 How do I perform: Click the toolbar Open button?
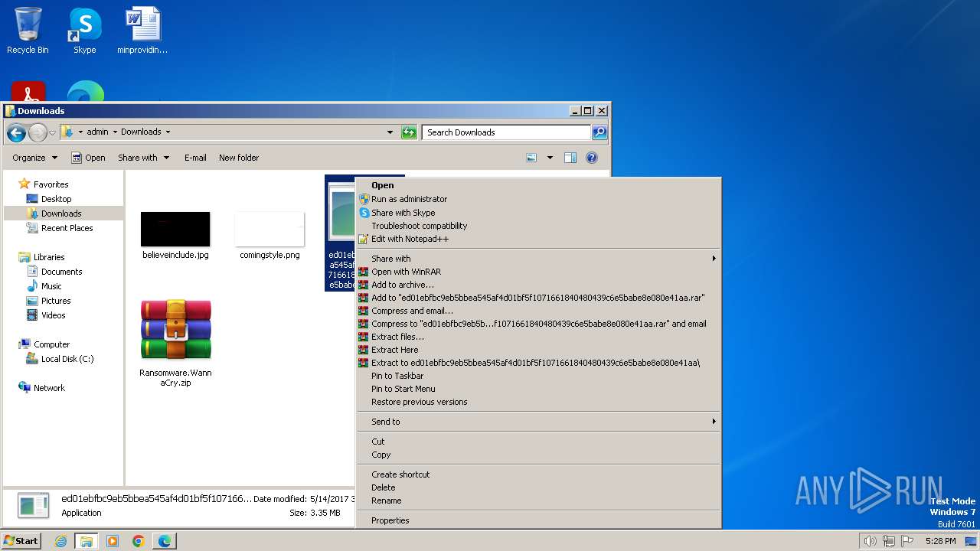pyautogui.click(x=88, y=158)
